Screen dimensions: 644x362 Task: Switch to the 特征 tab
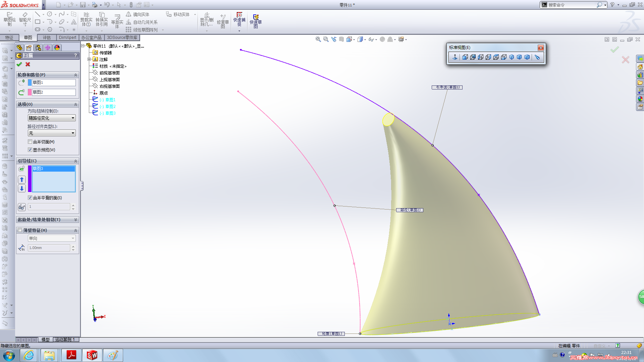tap(9, 38)
